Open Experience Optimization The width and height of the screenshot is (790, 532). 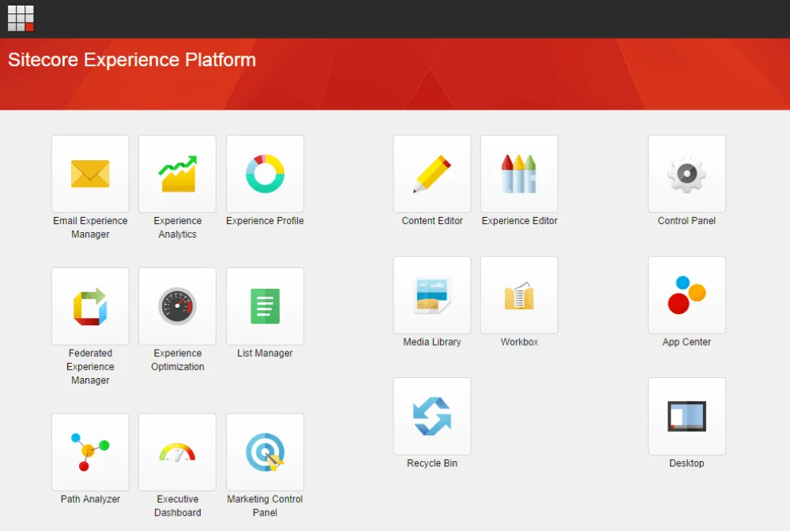pyautogui.click(x=177, y=306)
